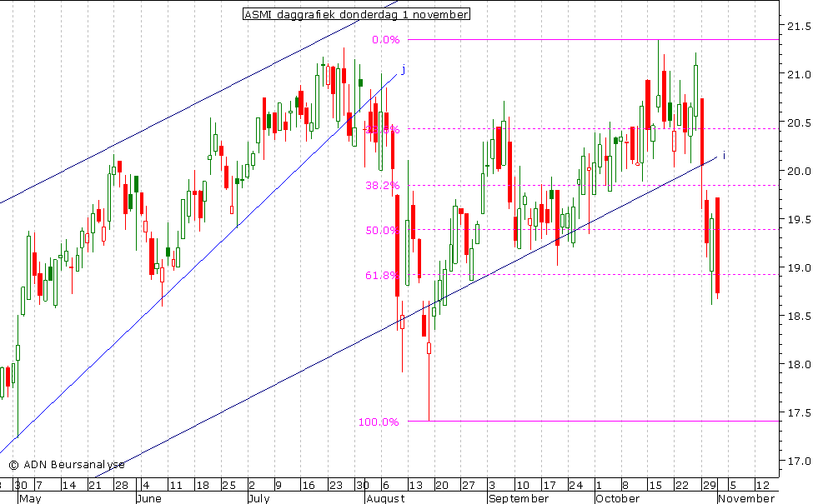Click the date tick '10' in September
Image resolution: width=813 pixels, height=504 pixels.
coord(523,486)
